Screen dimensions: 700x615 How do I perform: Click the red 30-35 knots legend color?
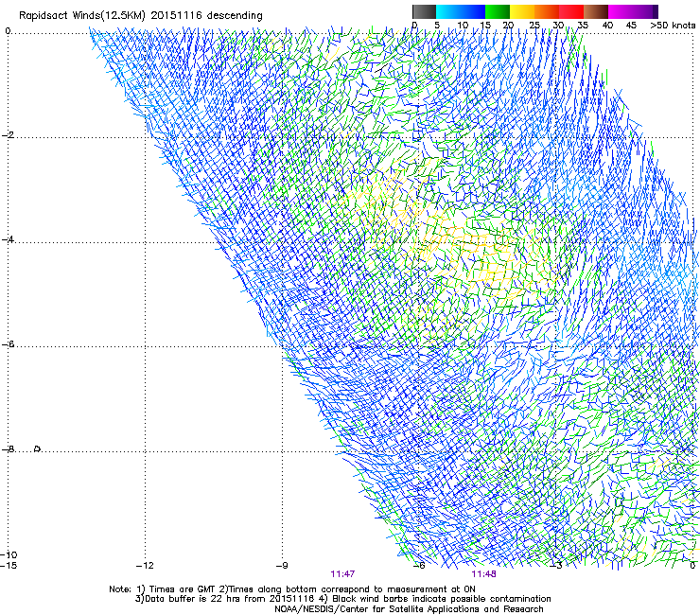(x=571, y=11)
